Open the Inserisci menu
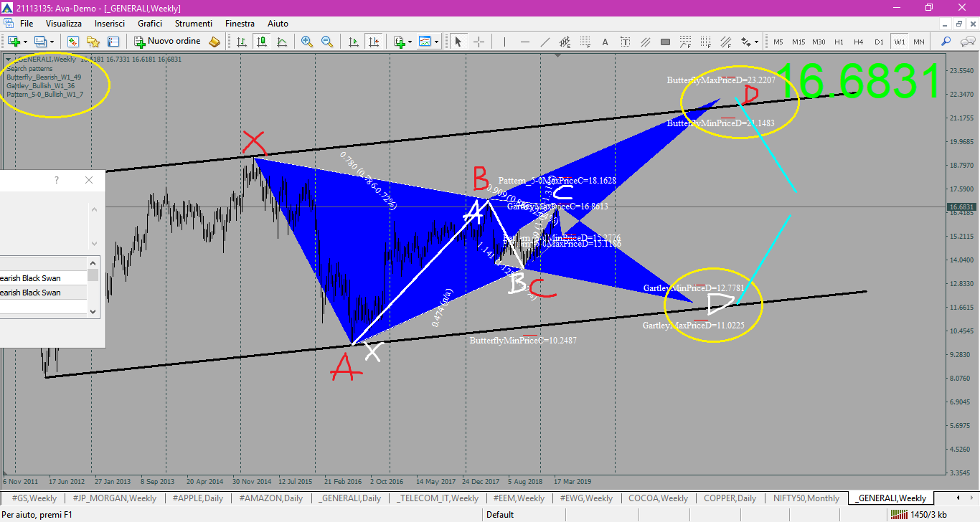Viewport: 980px width, 522px height. coord(110,24)
